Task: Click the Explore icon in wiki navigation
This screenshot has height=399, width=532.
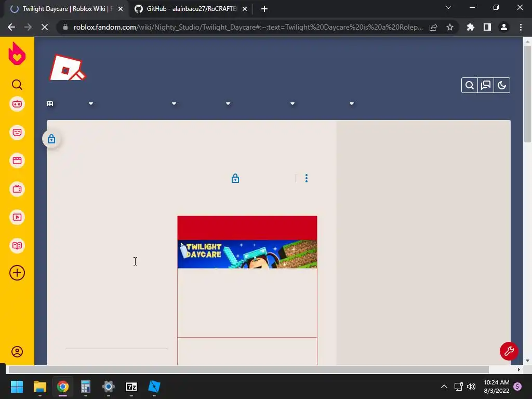Action: click(x=50, y=103)
